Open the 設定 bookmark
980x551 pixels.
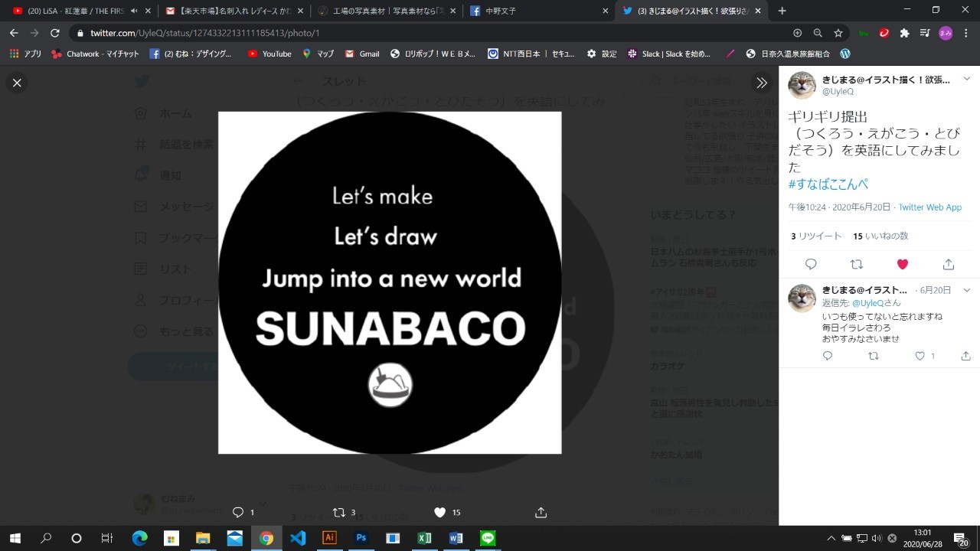click(602, 54)
